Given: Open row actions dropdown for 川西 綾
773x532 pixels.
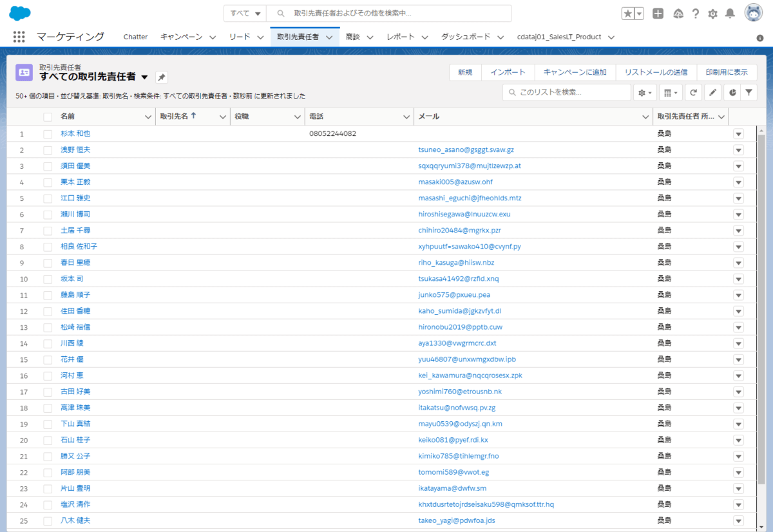Looking at the screenshot, I should 738,343.
